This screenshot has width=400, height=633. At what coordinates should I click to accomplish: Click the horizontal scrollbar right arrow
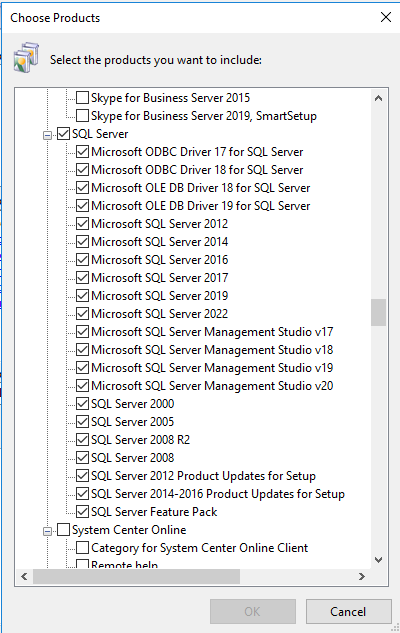tap(362, 576)
